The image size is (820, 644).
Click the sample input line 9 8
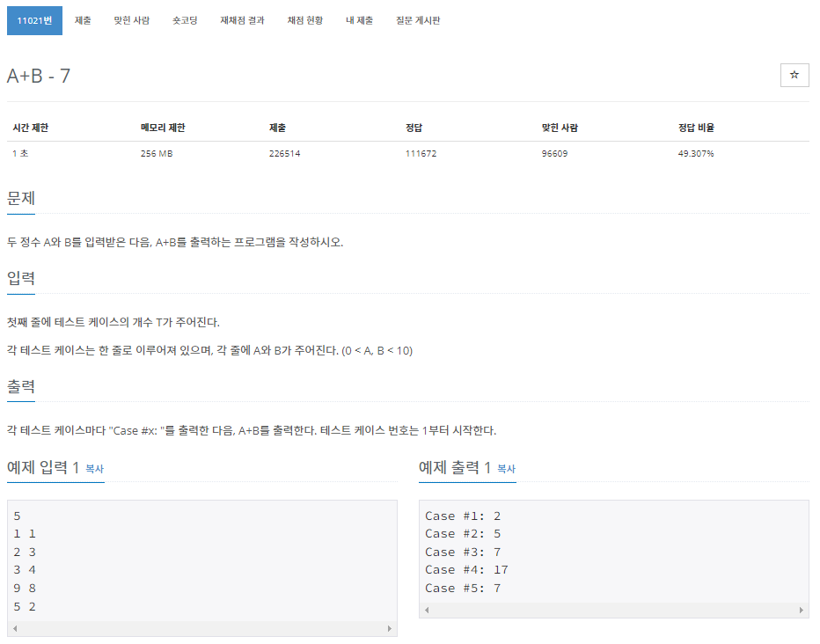(25, 589)
